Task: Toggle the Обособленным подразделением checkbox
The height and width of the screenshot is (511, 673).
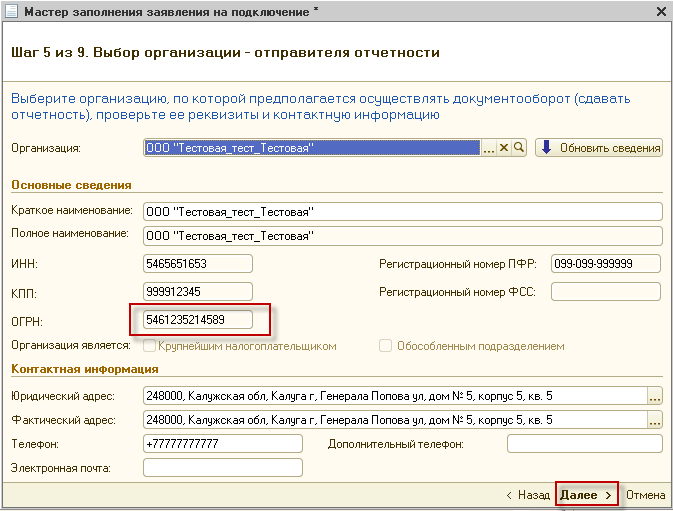Action: [385, 346]
